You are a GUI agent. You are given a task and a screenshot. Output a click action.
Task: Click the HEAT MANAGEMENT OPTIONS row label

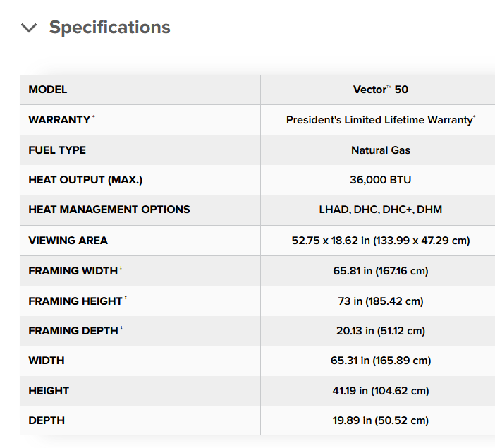click(109, 210)
